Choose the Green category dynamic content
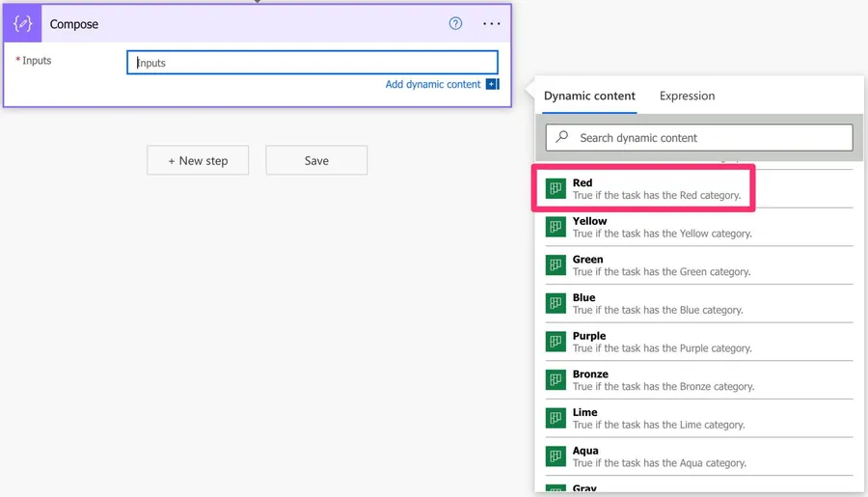The image size is (868, 497). point(662,265)
